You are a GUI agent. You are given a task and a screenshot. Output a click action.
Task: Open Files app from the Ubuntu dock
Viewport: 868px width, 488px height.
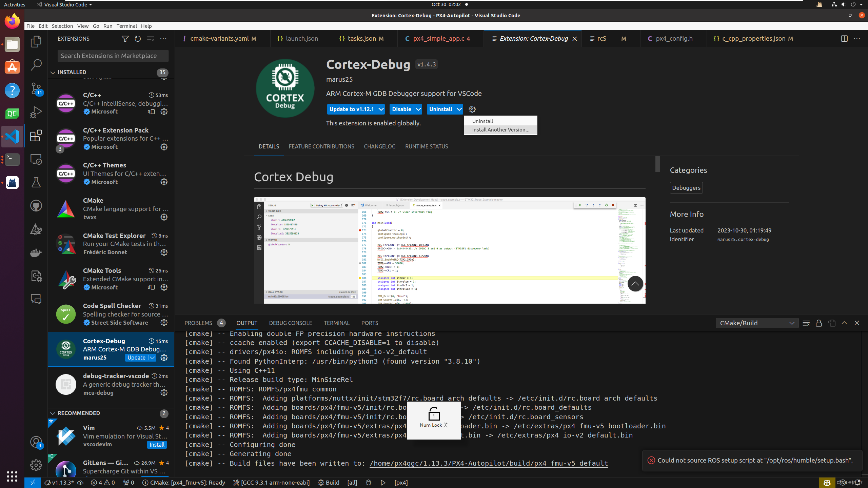pos(12,44)
